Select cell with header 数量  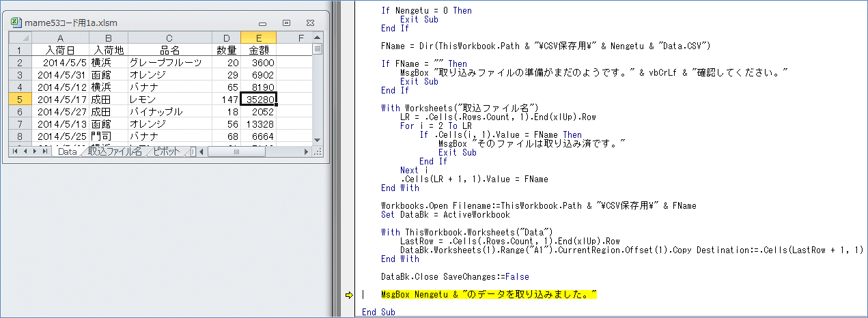226,50
